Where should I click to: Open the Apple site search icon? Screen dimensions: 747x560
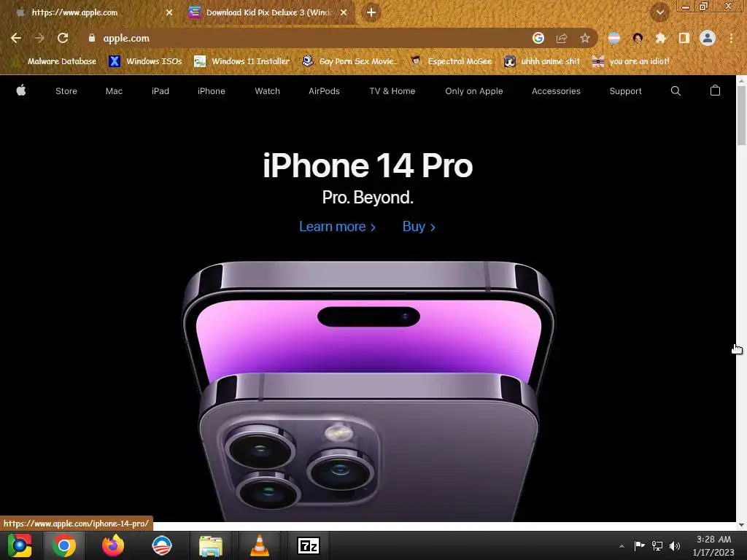[676, 91]
